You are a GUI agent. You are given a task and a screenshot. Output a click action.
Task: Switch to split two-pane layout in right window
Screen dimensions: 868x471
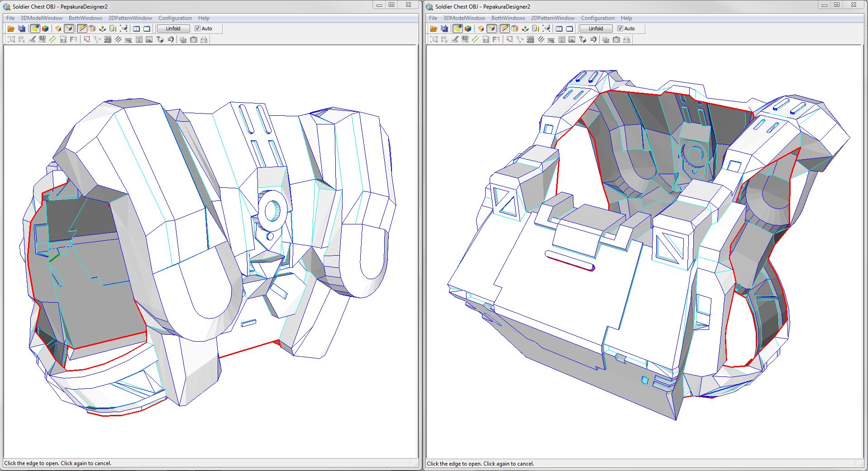[x=559, y=29]
